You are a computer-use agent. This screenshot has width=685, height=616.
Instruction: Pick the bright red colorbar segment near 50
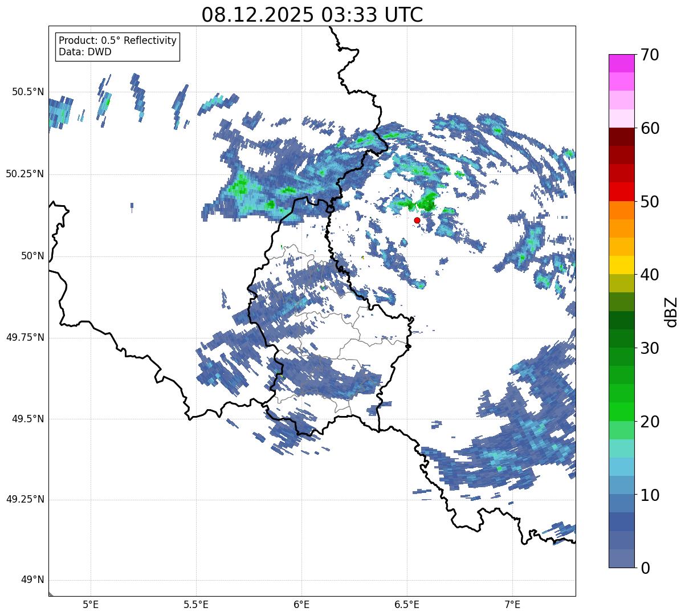(622, 192)
